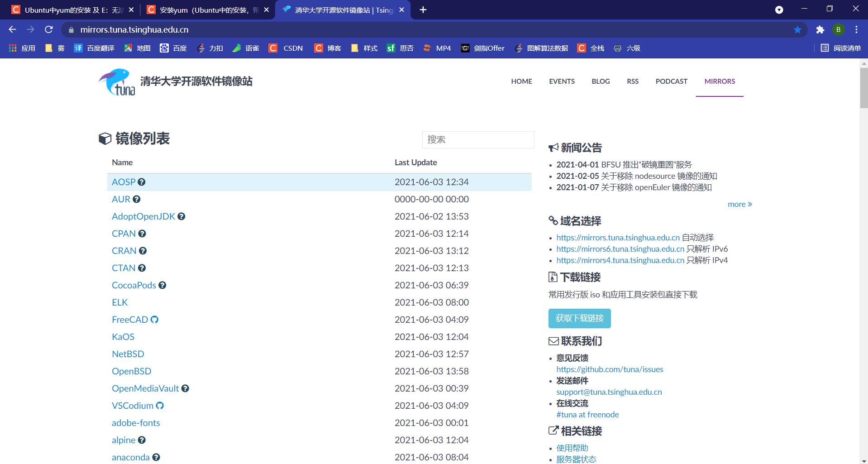The image size is (868, 464).
Task: Click the GitHub icon next to FreeCAD
Action: pyautogui.click(x=154, y=320)
